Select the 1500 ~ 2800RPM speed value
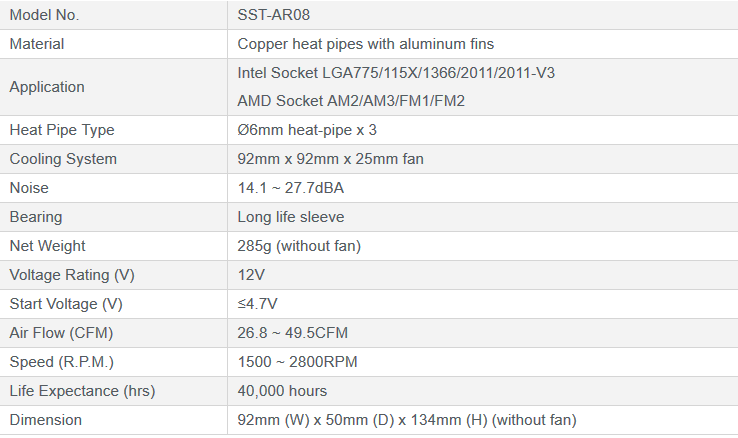The height and width of the screenshot is (438, 738). (297, 362)
